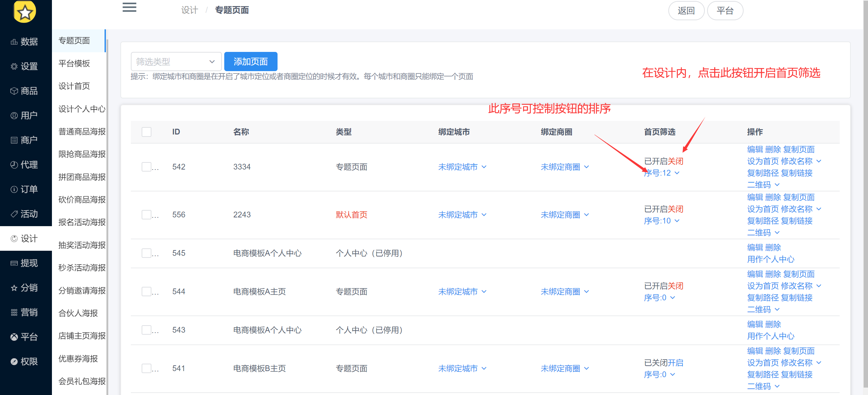Open the 序号:10 order dropdown
868x395 pixels.
point(662,221)
